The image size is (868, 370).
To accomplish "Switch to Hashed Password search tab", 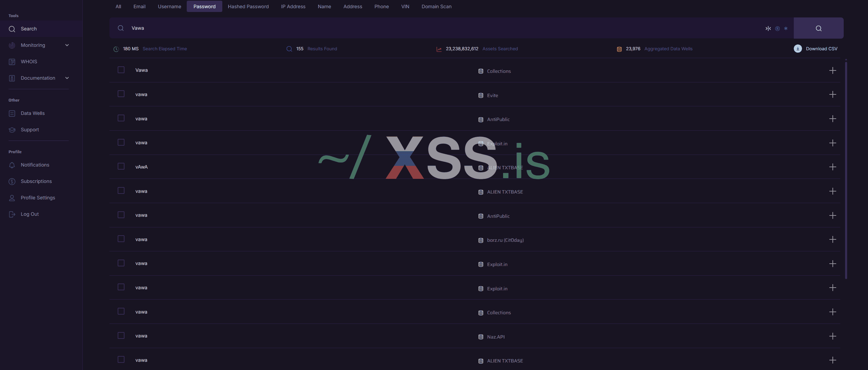I will point(248,6).
